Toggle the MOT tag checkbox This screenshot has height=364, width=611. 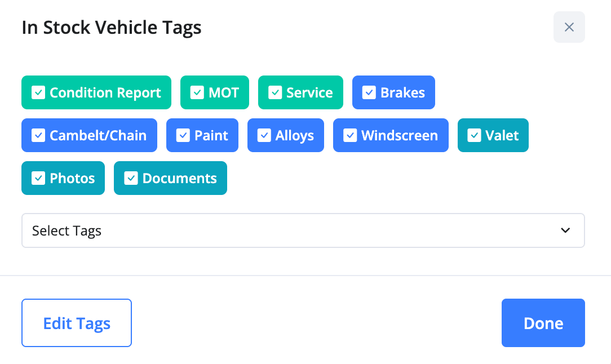point(197,92)
